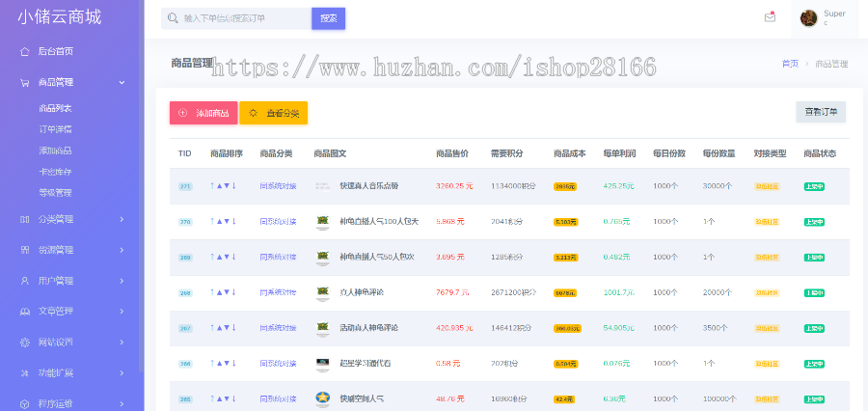Image resolution: width=868 pixels, height=411 pixels.
Task: Toggle 上架中 status for product 271
Action: click(x=814, y=186)
